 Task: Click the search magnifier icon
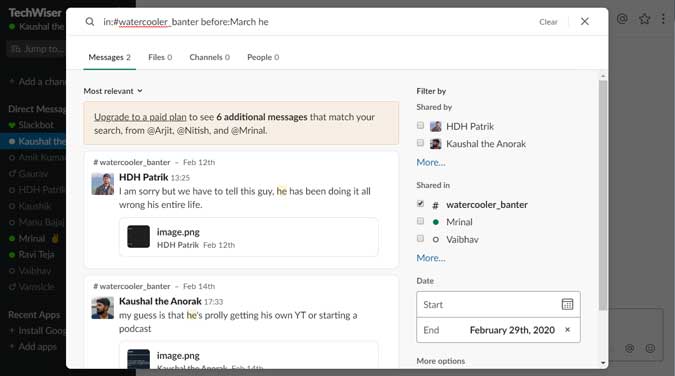click(90, 22)
